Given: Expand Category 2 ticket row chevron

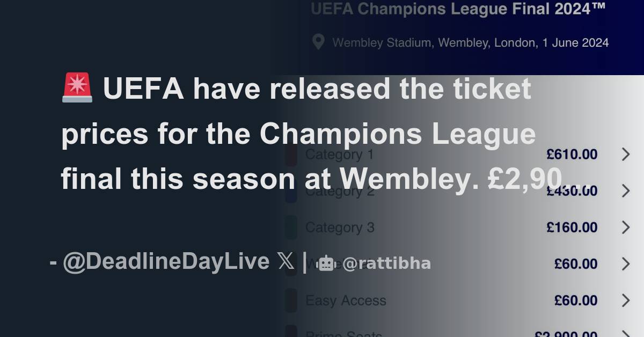Looking at the screenshot, I should point(625,191).
